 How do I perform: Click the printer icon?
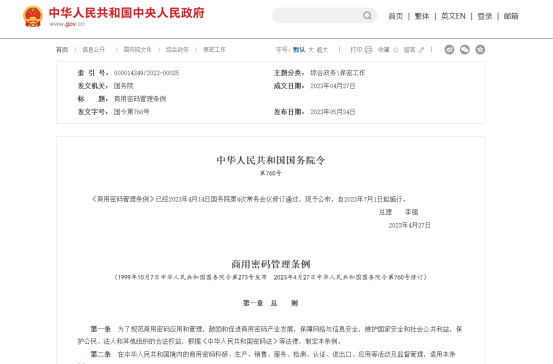pyautogui.click(x=369, y=50)
